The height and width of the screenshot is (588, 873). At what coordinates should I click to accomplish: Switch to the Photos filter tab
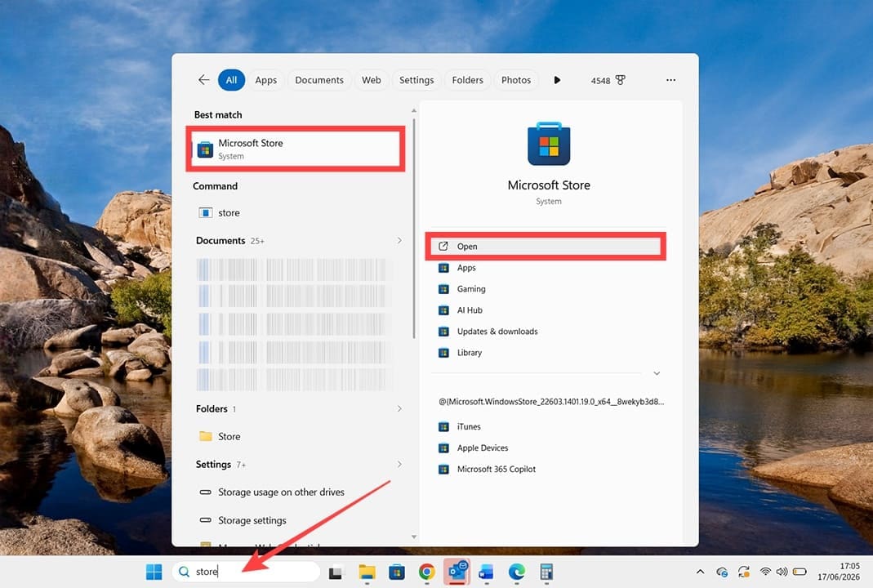[x=516, y=80]
